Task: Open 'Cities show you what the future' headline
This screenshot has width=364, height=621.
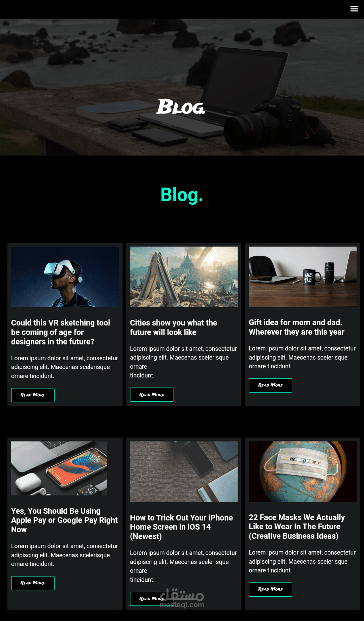Action: 174,328
